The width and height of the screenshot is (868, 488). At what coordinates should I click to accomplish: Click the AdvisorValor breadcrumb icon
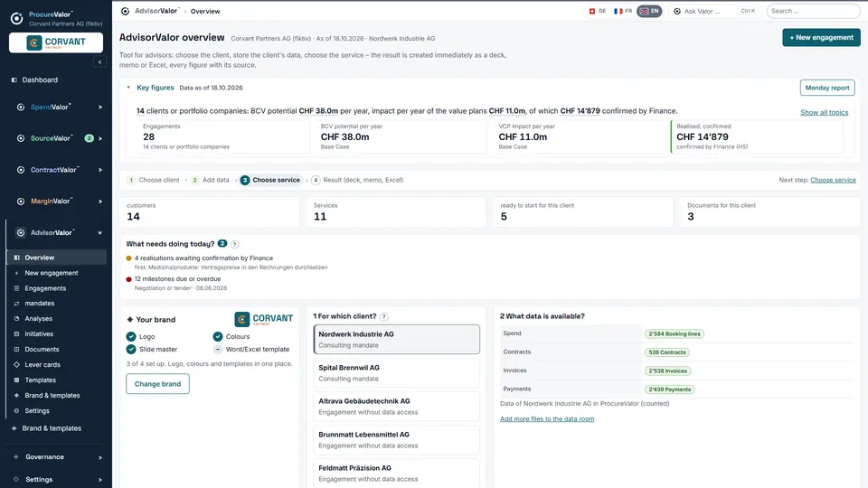coord(125,11)
